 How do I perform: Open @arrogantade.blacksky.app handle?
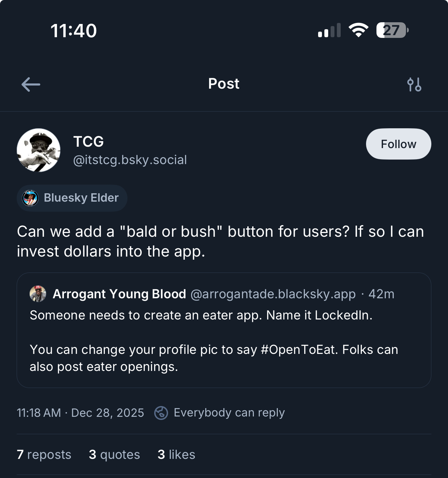coord(273,294)
